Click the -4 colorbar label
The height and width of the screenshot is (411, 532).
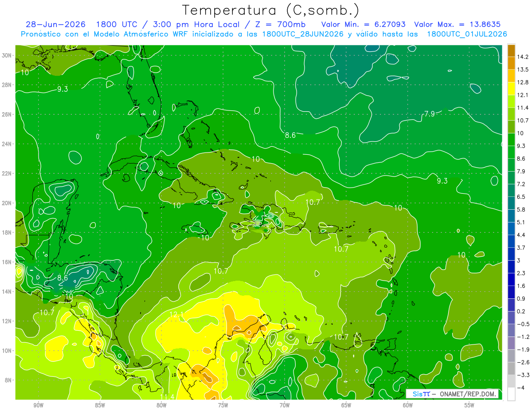click(520, 388)
